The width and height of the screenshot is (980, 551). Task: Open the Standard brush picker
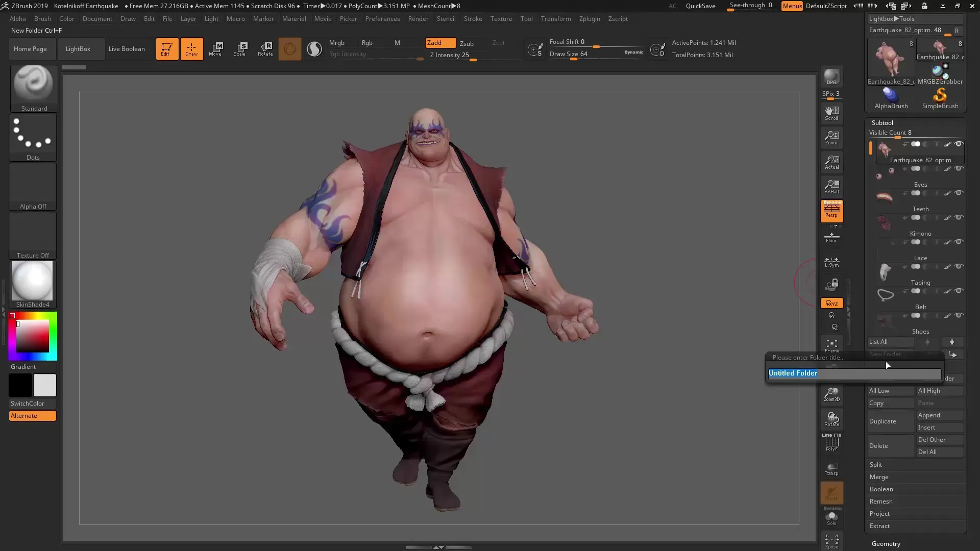tap(34, 88)
